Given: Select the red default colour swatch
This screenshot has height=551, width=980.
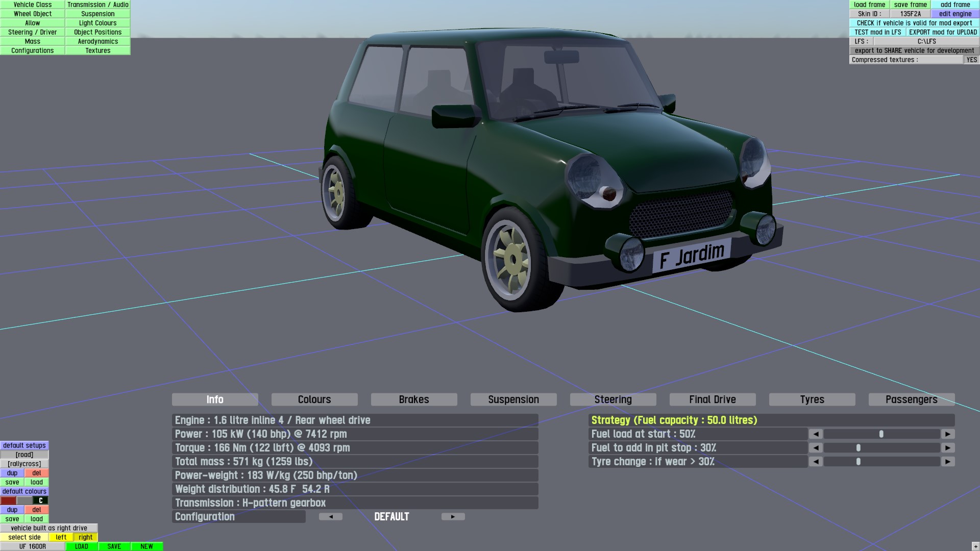Looking at the screenshot, I should (8, 500).
